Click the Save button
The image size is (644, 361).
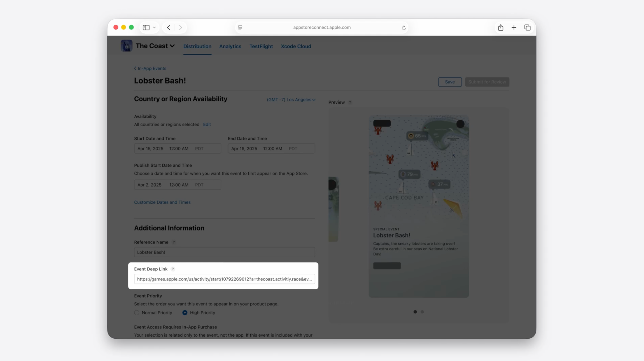point(450,82)
